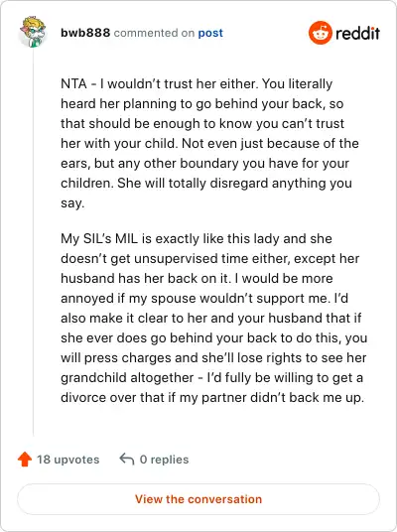Collapse comment using the vertical thread line
The width and height of the screenshot is (397, 532).
(x=34, y=242)
